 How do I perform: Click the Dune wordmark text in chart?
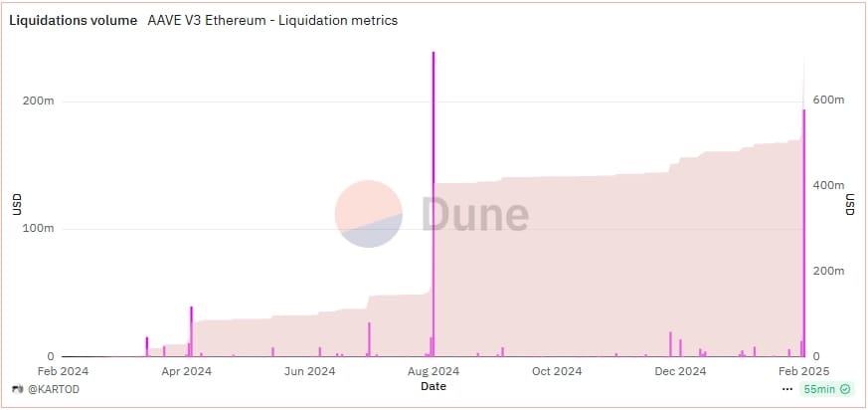click(475, 214)
